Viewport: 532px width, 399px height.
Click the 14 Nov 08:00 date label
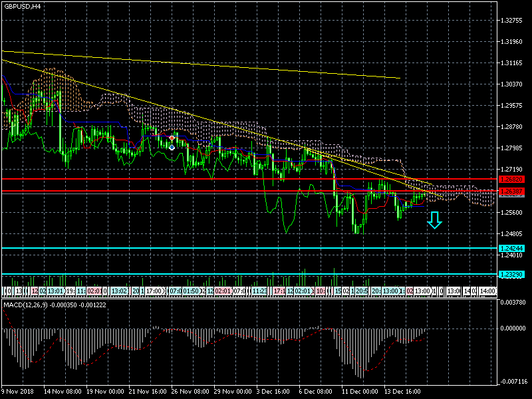(62, 392)
